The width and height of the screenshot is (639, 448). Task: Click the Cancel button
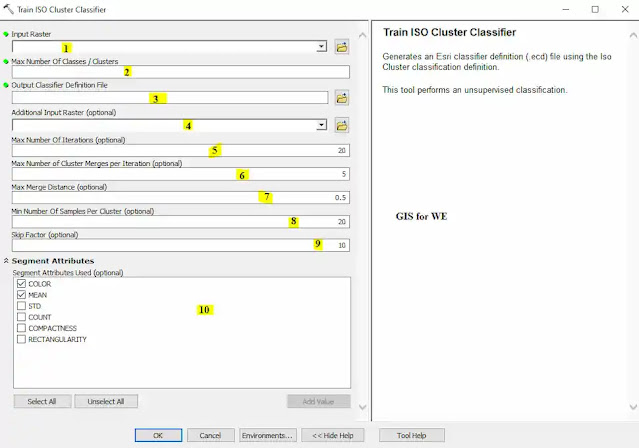pyautogui.click(x=210, y=435)
